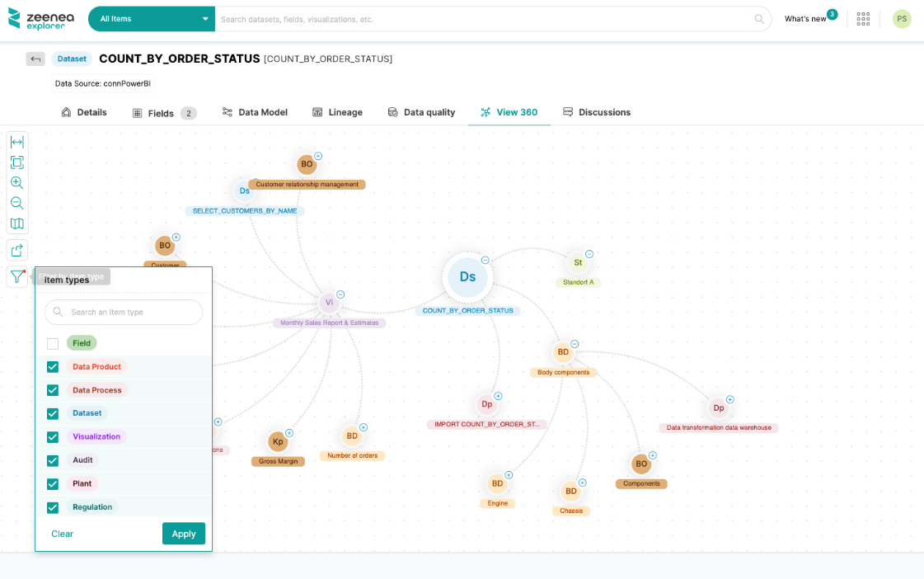Viewport: 924px width, 579px height.
Task: Open the apps grid icon
Action: (x=863, y=19)
